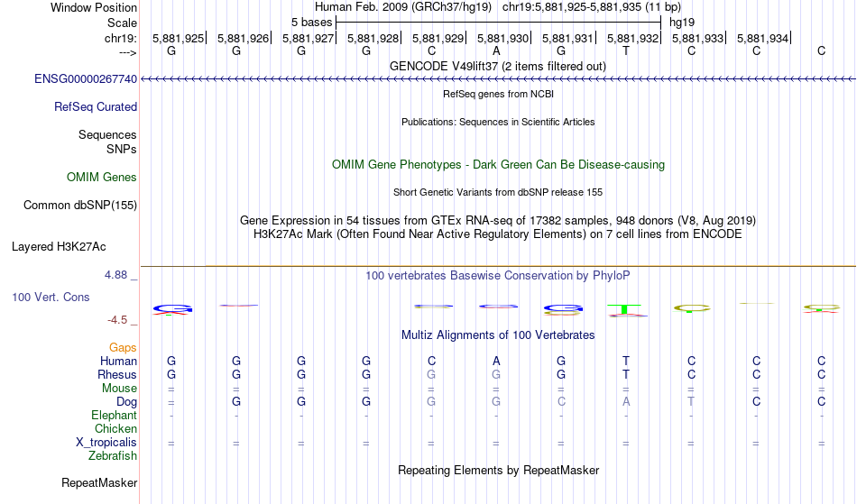The width and height of the screenshot is (857, 504).
Task: Click Publications: Sequences in Scientific Articles title
Action: (x=498, y=122)
